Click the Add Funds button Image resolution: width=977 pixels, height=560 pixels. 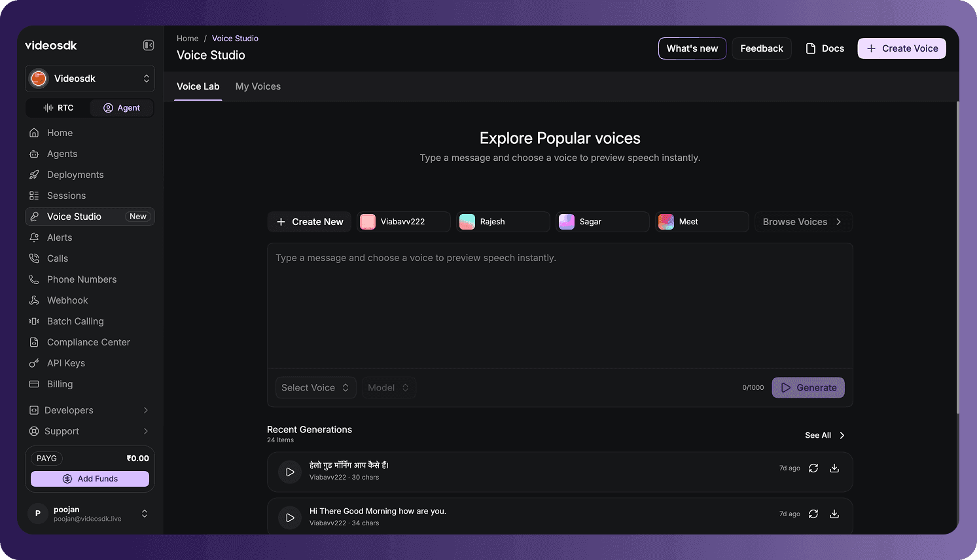(x=90, y=479)
